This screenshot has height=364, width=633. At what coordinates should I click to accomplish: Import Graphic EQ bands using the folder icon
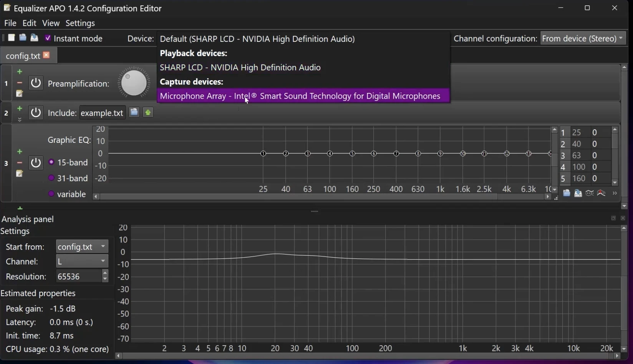(567, 193)
